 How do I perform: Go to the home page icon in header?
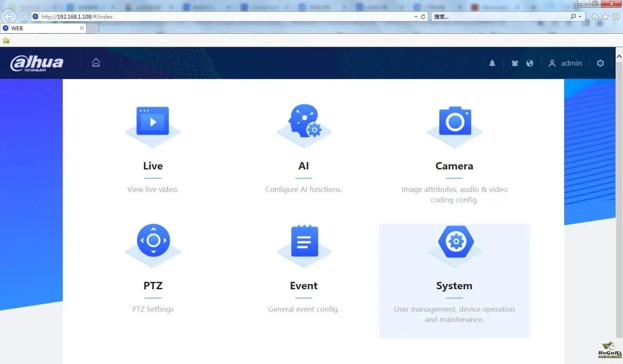(x=96, y=63)
